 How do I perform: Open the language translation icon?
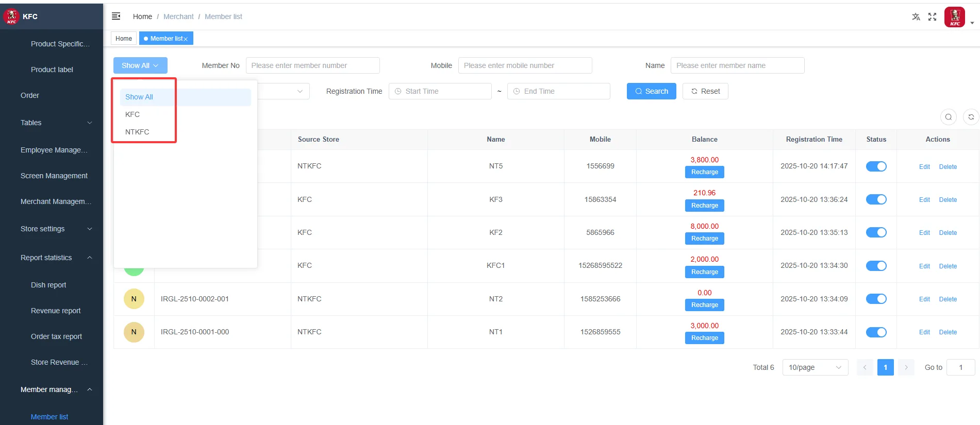point(916,17)
